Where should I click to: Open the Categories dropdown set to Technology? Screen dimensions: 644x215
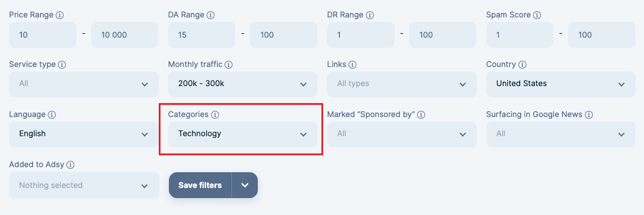pos(243,134)
